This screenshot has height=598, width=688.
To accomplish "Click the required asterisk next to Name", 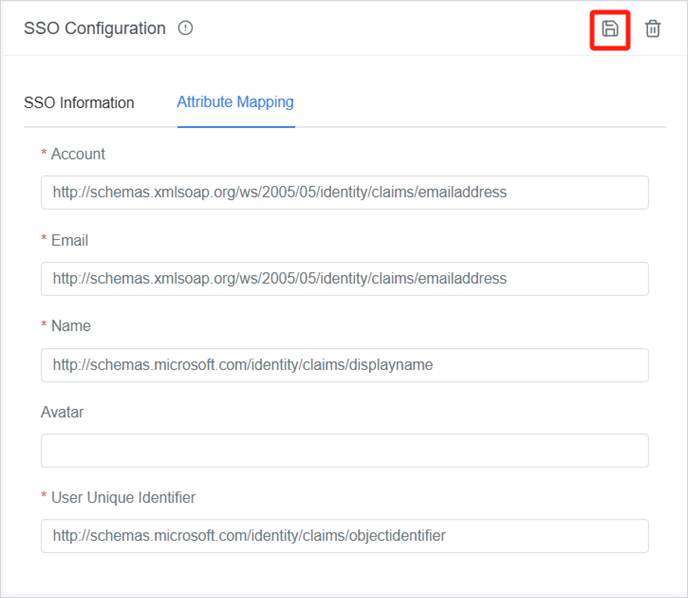I will click(x=44, y=327).
